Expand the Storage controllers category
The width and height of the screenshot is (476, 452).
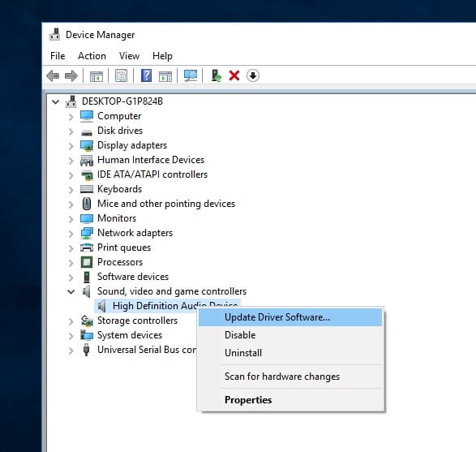[x=71, y=321]
